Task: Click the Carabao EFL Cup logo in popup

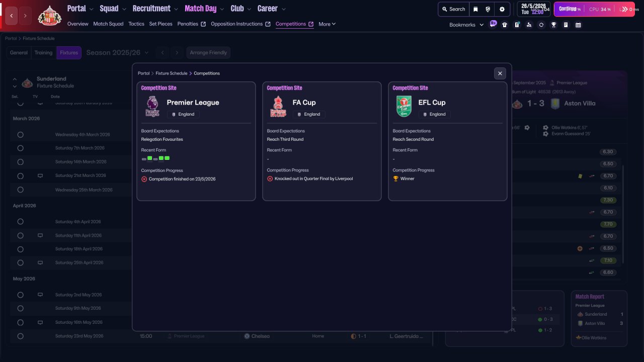Action: coord(404,106)
